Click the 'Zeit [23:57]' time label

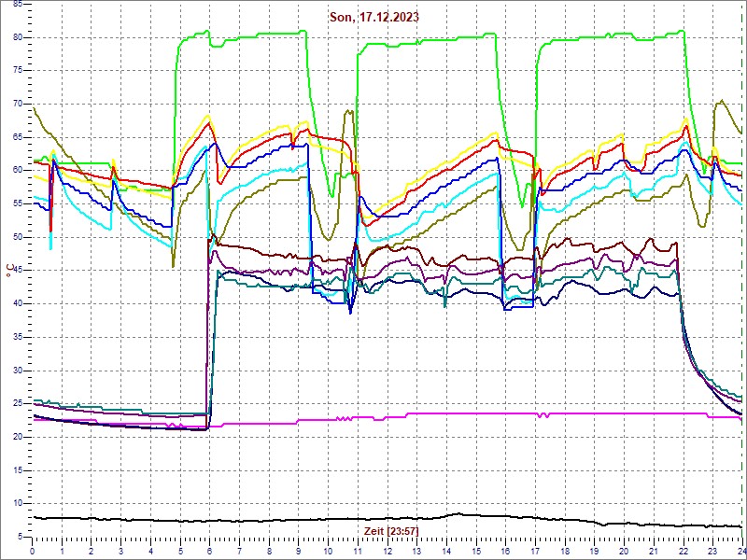(391, 531)
